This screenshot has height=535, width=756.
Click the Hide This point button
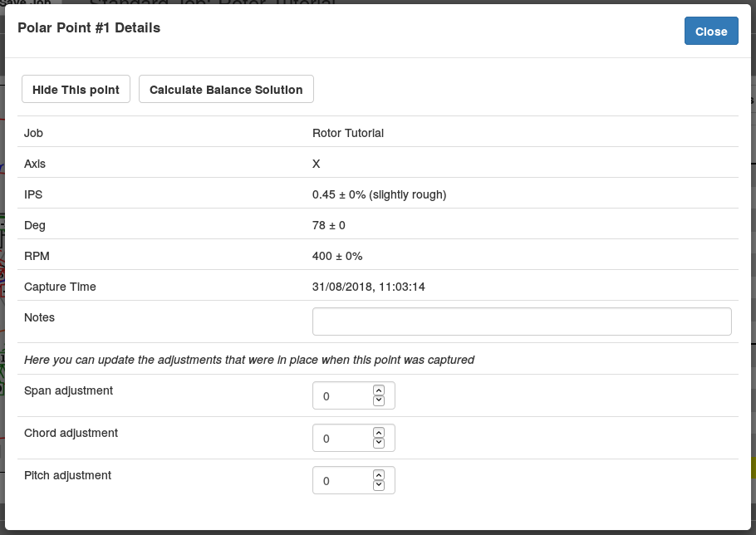pyautogui.click(x=76, y=90)
